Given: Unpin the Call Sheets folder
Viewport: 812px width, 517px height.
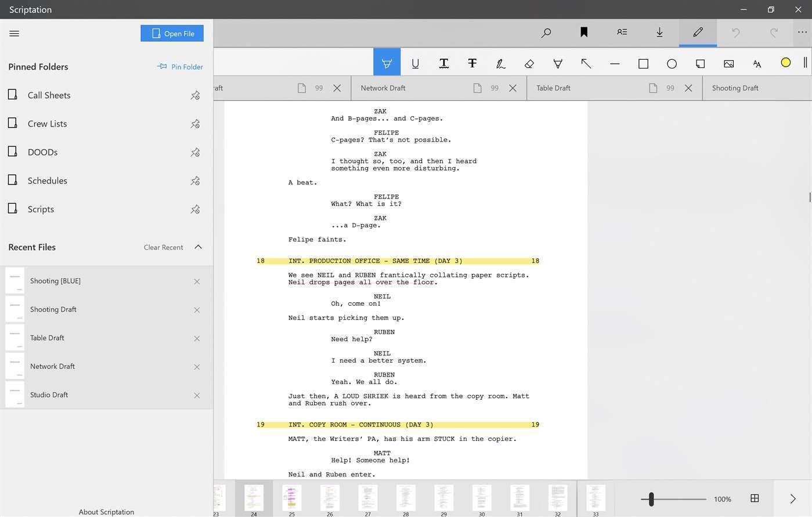Looking at the screenshot, I should 195,95.
